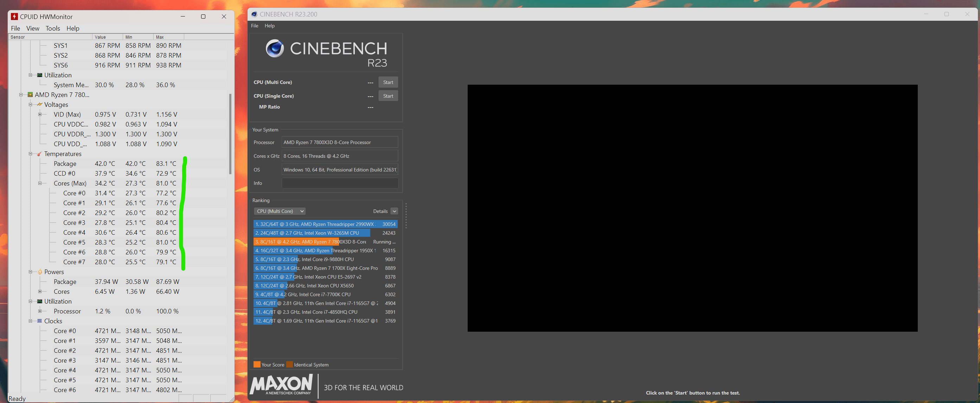Click the Voltages lightning icon in tree
Viewport: 980px width, 403px height.
tap(40, 105)
